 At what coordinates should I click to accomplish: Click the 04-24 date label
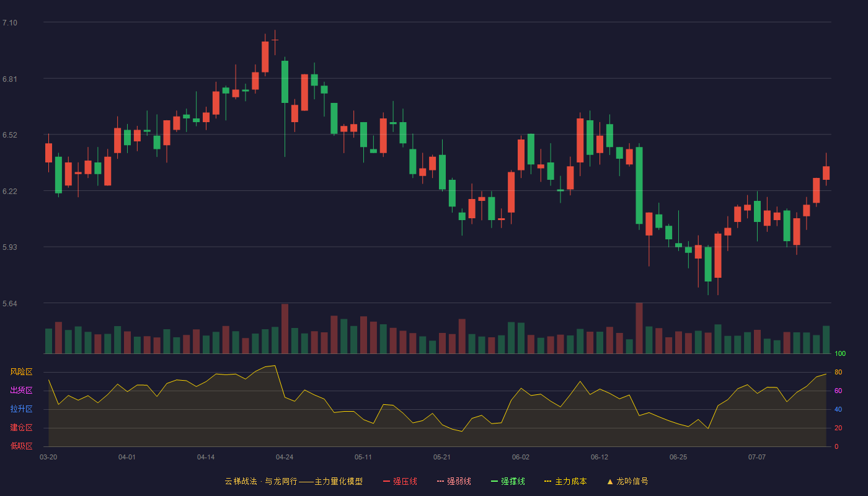pyautogui.click(x=285, y=457)
